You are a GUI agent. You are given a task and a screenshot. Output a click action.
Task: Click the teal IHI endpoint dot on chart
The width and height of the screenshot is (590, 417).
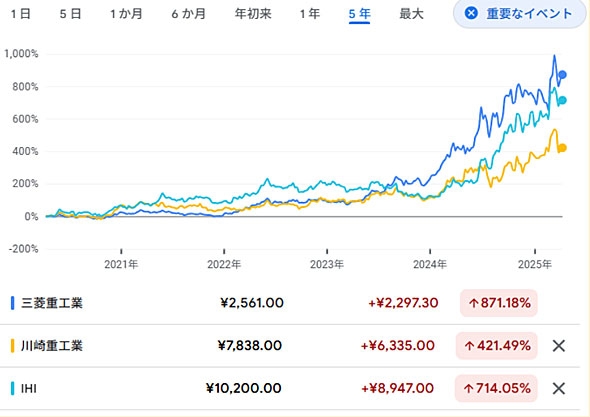tap(562, 100)
